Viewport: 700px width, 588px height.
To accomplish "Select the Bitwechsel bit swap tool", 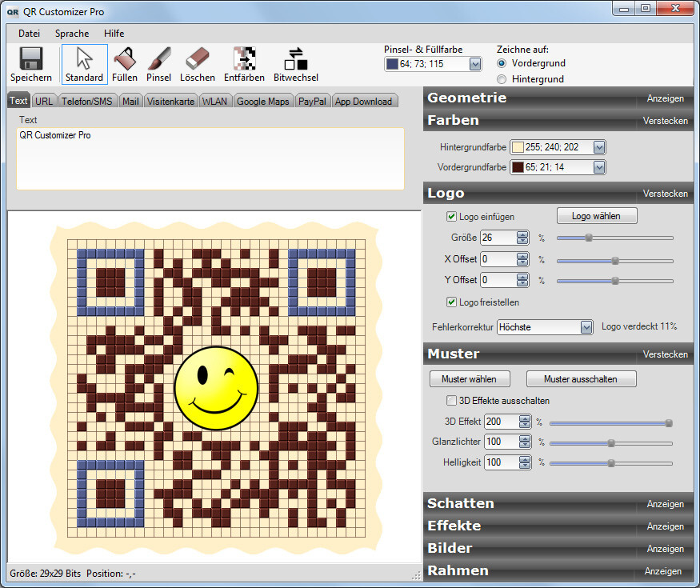I will coord(296,64).
